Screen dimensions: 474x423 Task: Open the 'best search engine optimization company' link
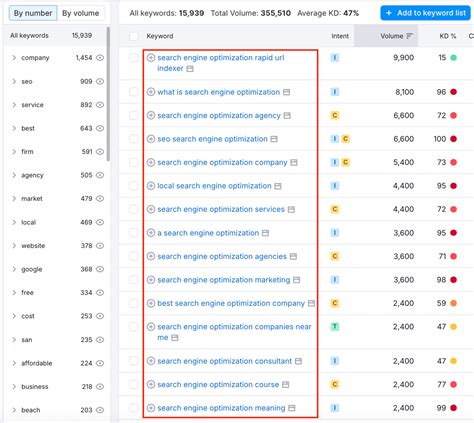[x=231, y=303]
